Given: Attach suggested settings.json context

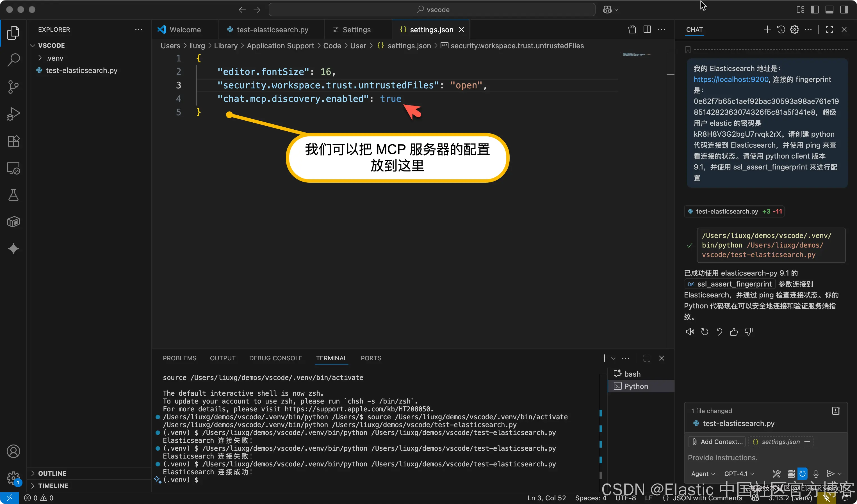Looking at the screenshot, I should pyautogui.click(x=781, y=442).
